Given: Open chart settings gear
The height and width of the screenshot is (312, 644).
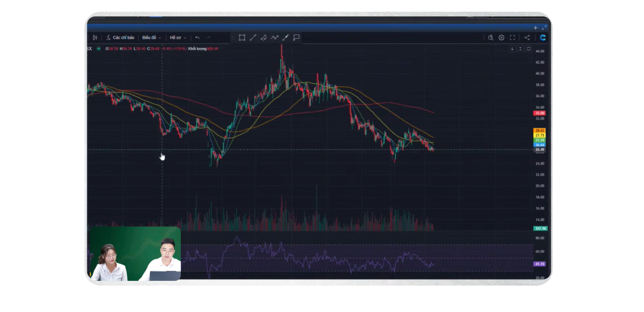Looking at the screenshot, I should tap(501, 37).
